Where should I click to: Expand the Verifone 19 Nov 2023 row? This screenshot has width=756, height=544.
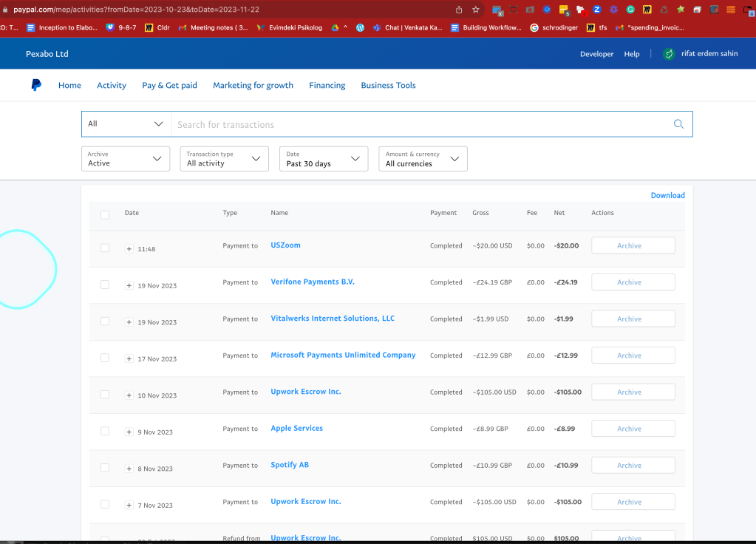[x=129, y=285]
